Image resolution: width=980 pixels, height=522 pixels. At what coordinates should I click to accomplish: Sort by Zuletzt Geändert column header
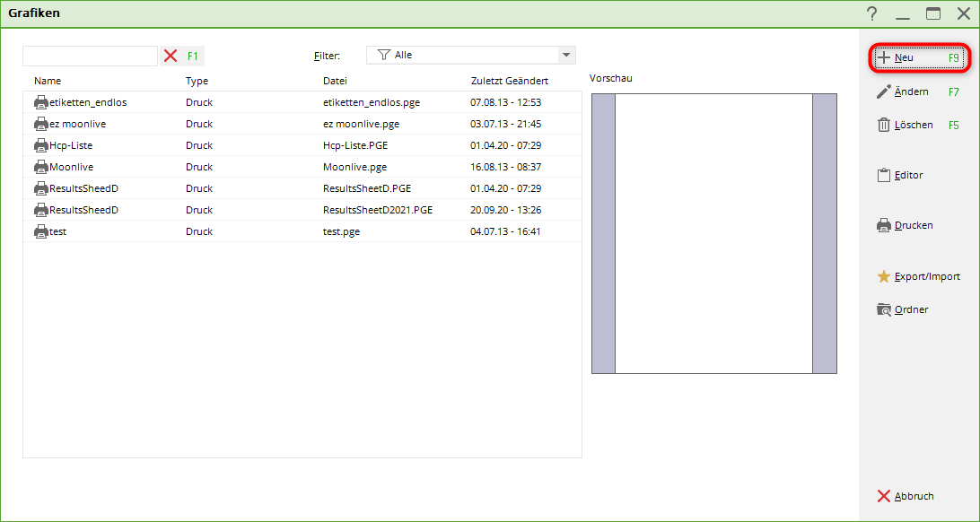pyautogui.click(x=509, y=81)
